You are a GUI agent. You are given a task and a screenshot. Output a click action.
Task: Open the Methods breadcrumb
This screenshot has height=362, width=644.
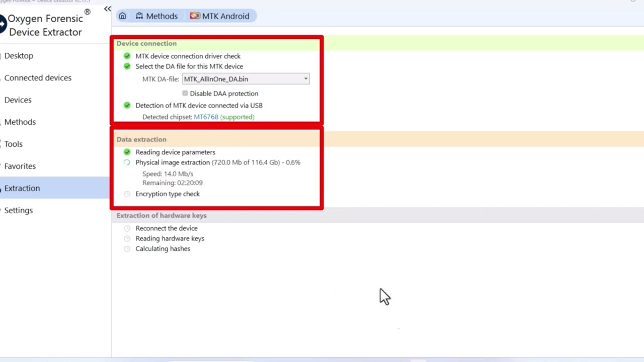coord(157,16)
